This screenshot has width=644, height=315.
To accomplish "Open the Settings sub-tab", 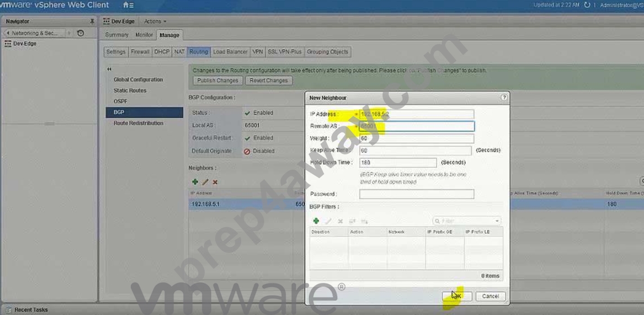I will [116, 52].
